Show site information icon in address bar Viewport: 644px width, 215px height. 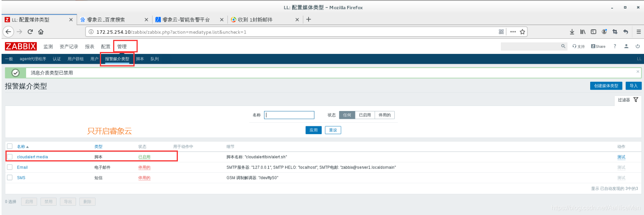[x=91, y=32]
